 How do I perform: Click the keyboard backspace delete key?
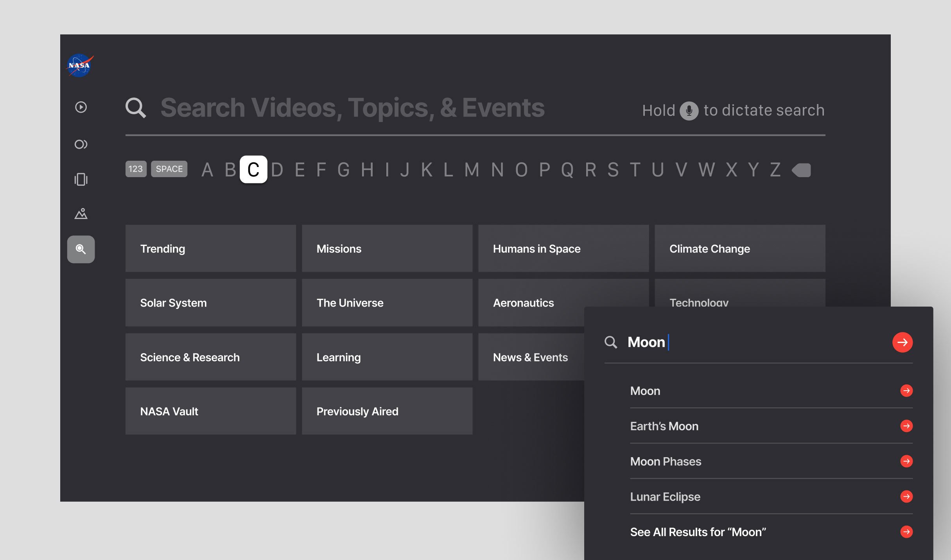click(801, 170)
